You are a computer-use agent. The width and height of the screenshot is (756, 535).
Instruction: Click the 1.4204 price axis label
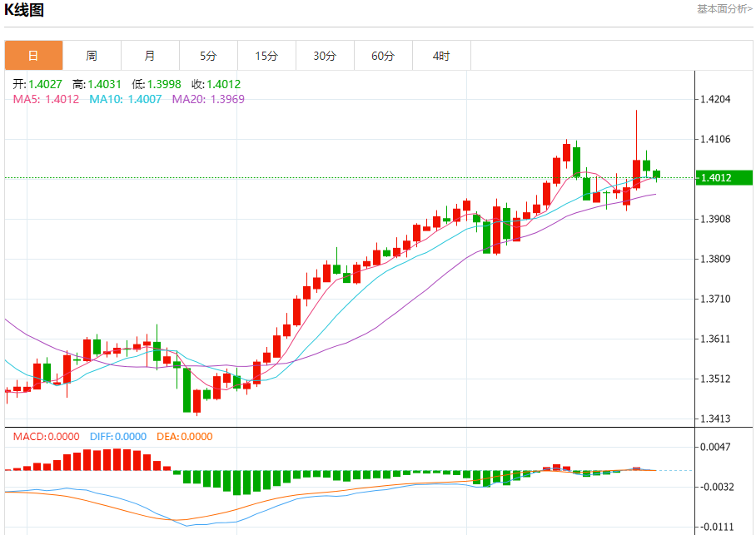(x=715, y=99)
